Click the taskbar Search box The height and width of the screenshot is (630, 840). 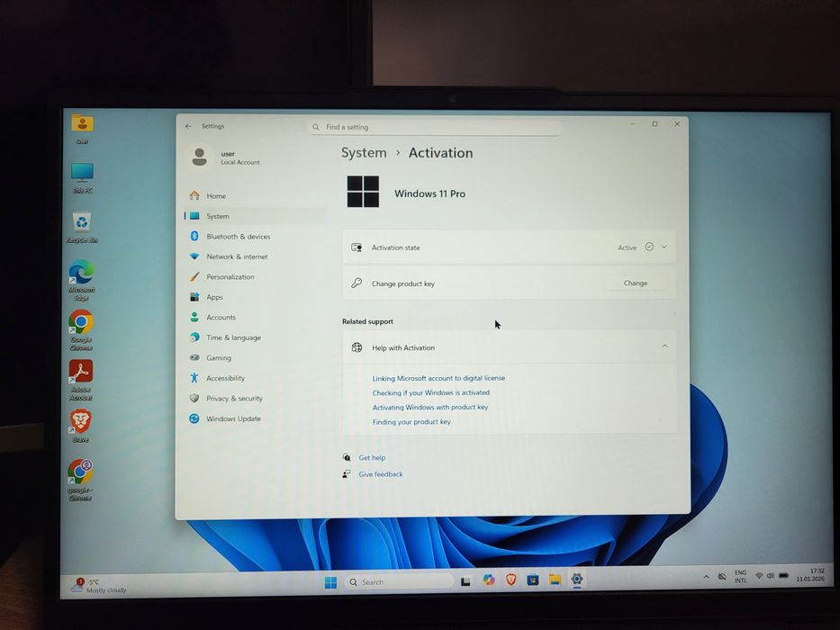point(399,581)
